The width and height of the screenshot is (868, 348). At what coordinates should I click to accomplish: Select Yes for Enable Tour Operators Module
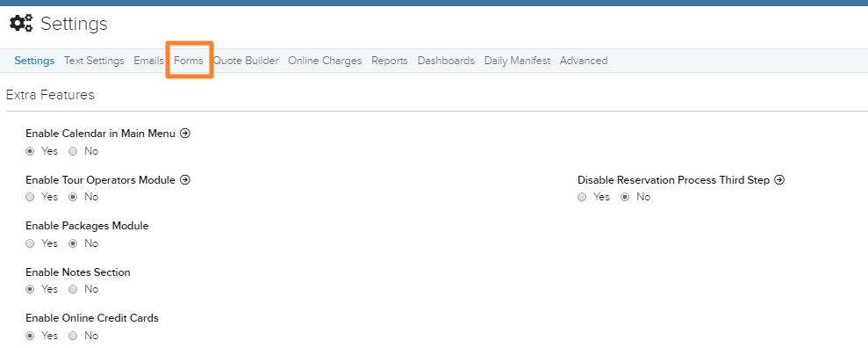[30, 197]
